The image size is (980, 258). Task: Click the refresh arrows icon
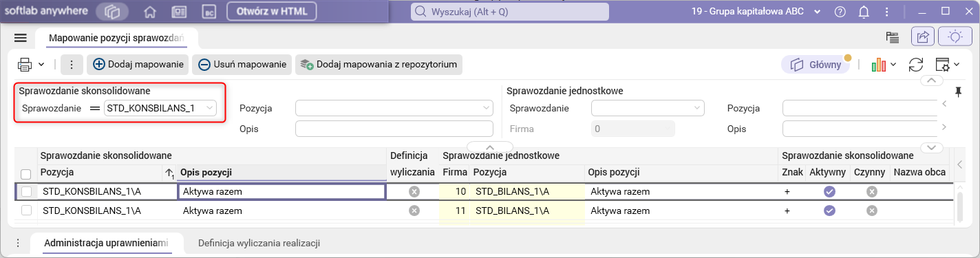point(916,65)
